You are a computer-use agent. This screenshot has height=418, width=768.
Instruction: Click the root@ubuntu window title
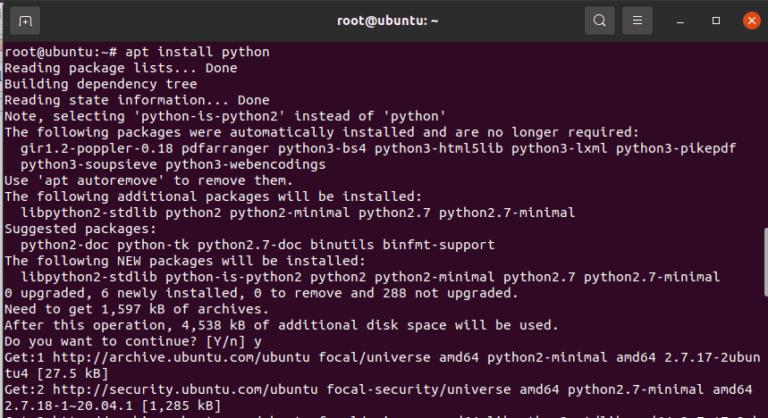tap(383, 20)
